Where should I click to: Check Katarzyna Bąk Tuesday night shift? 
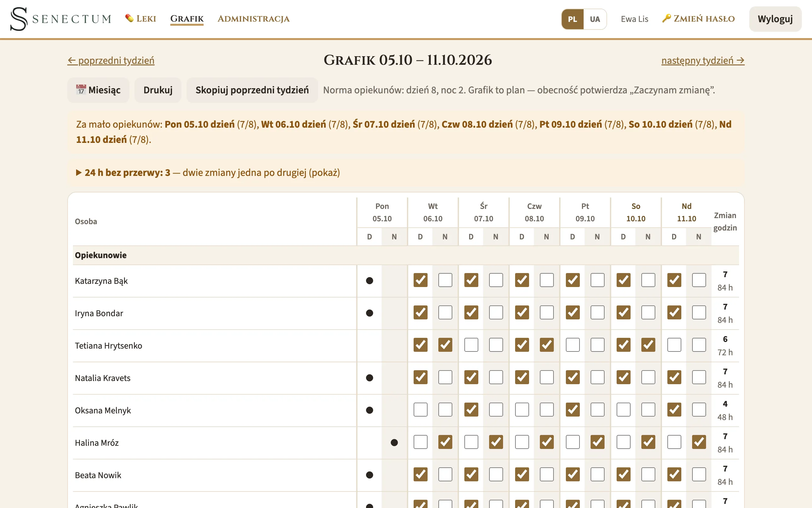click(x=445, y=280)
